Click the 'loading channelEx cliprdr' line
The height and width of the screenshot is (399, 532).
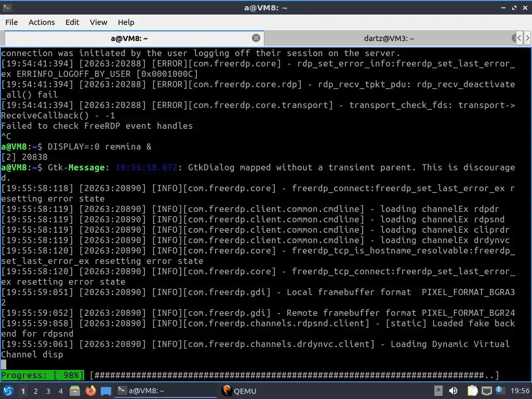255,230
